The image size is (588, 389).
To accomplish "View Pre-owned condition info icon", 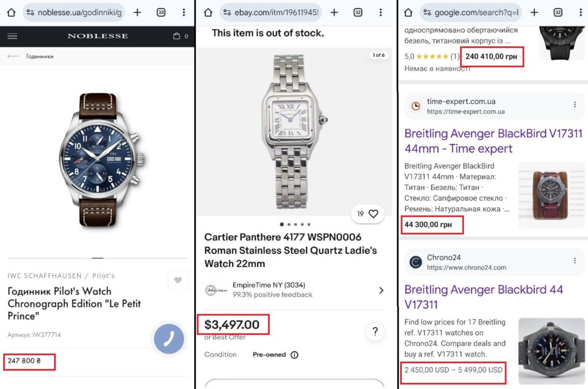I will (x=295, y=355).
